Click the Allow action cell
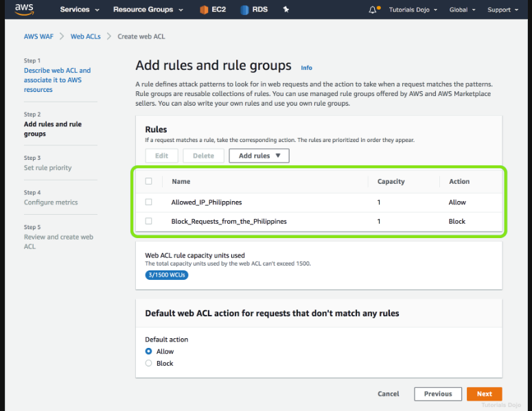 457,202
